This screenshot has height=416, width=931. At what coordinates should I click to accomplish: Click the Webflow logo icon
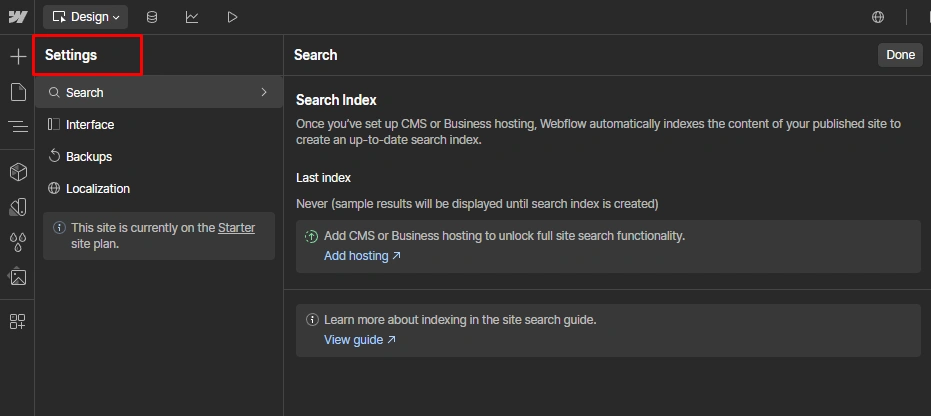pyautogui.click(x=18, y=17)
